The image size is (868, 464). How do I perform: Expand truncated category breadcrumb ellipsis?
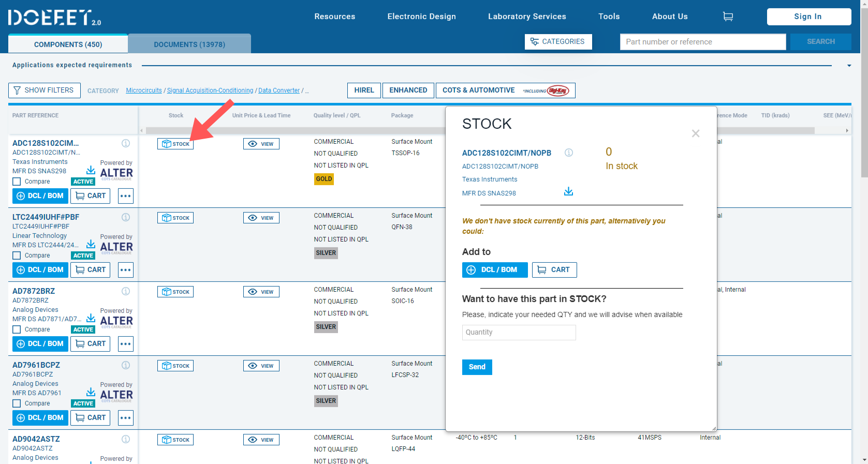(307, 91)
